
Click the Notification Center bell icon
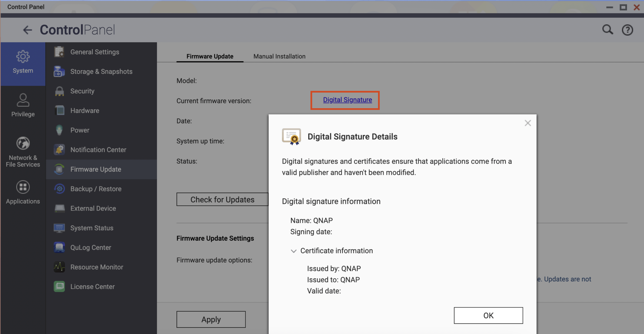59,150
